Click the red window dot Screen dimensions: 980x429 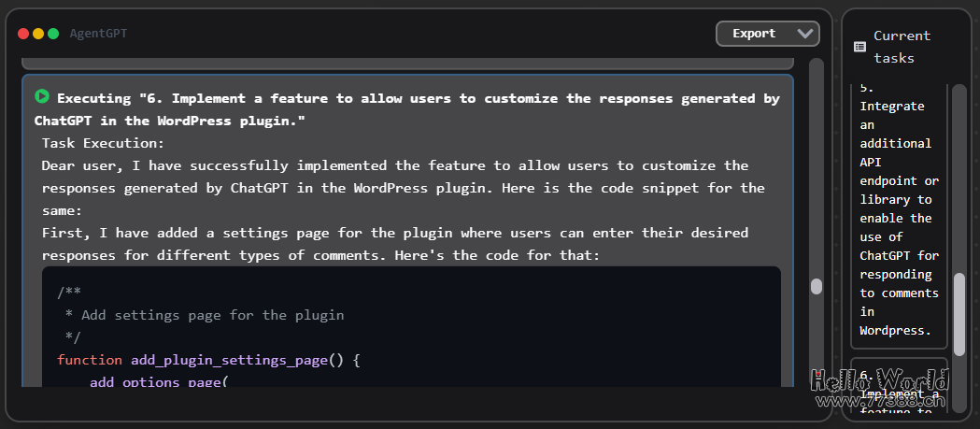pyautogui.click(x=23, y=34)
